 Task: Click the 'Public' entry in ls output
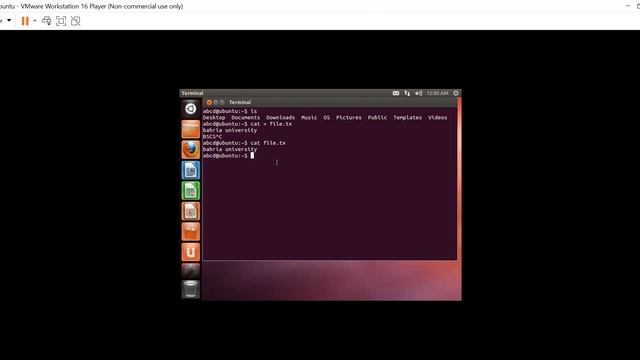[x=377, y=118]
